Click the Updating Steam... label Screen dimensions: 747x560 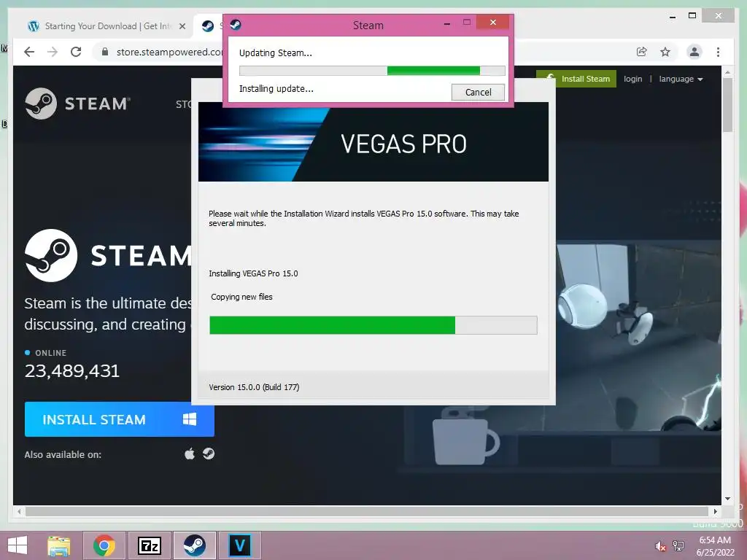click(275, 52)
